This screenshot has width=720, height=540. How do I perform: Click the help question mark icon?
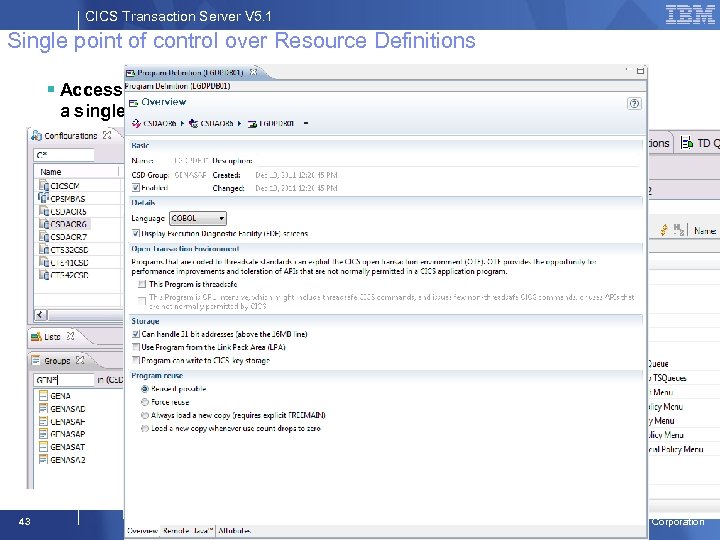pos(634,103)
